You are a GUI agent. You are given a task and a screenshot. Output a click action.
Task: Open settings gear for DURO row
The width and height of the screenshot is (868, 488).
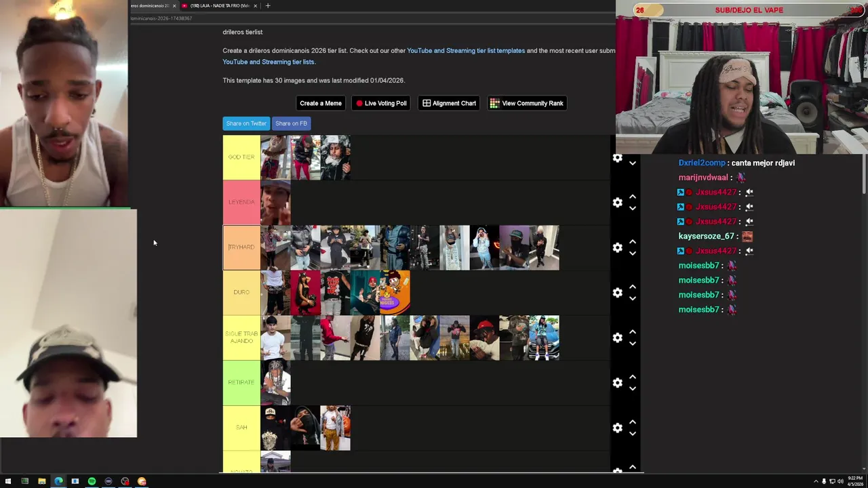[x=617, y=293]
